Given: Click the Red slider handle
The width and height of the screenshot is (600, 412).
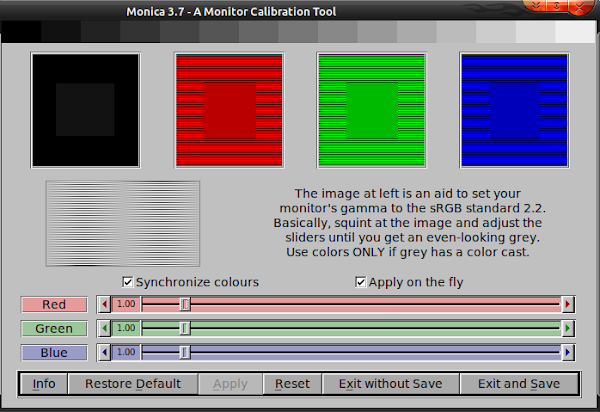Looking at the screenshot, I should coord(185,305).
